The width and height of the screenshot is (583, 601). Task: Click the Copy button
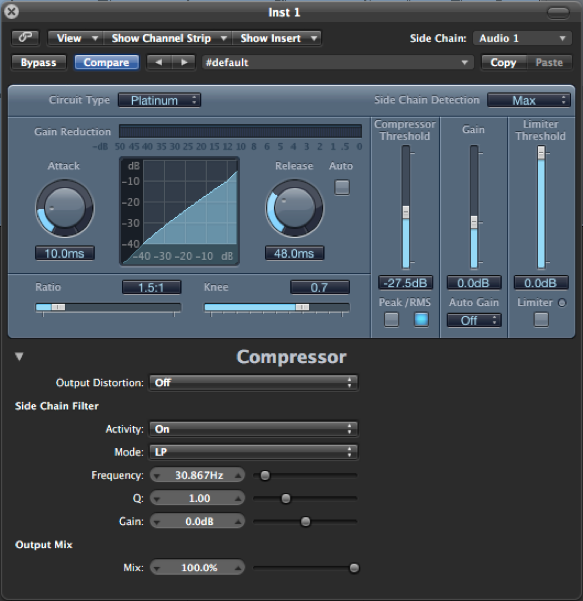[504, 62]
